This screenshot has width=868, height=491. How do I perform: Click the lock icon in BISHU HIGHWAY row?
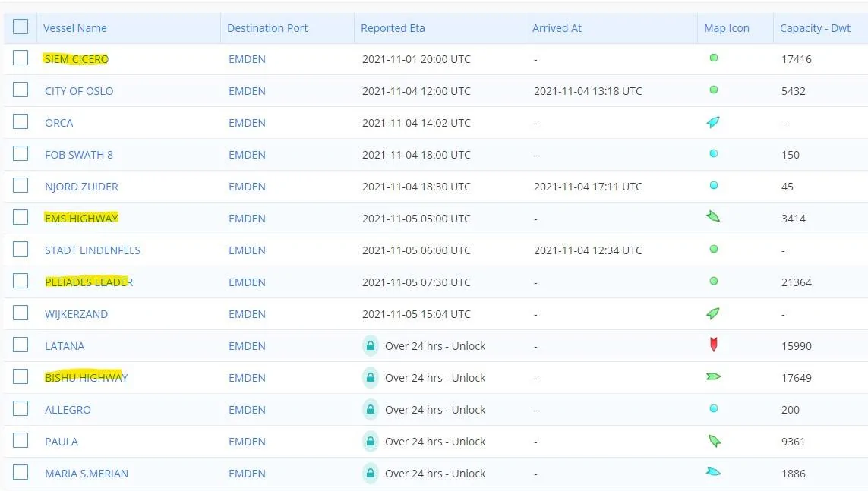371,378
